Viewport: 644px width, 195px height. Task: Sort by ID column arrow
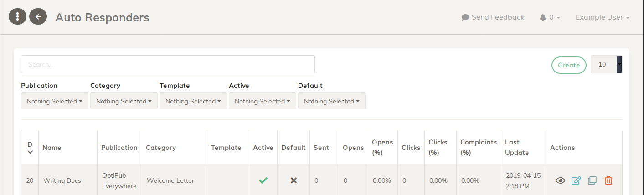[30, 152]
